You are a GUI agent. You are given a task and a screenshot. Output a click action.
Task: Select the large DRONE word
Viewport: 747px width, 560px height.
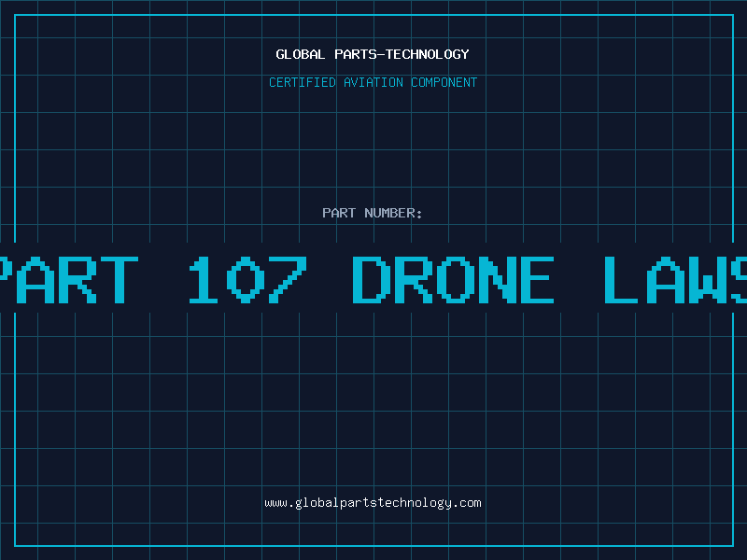pos(453,279)
